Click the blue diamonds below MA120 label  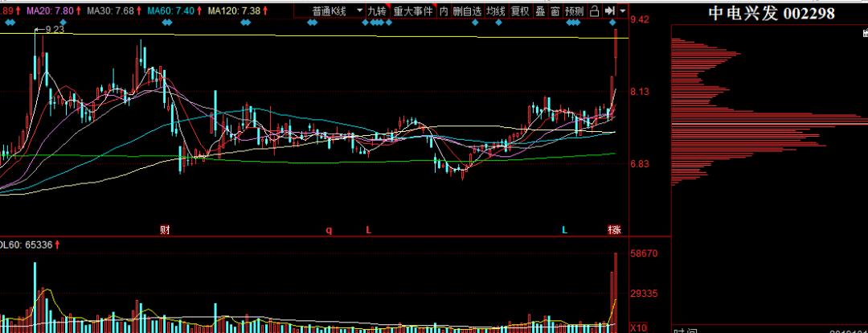tap(246, 23)
